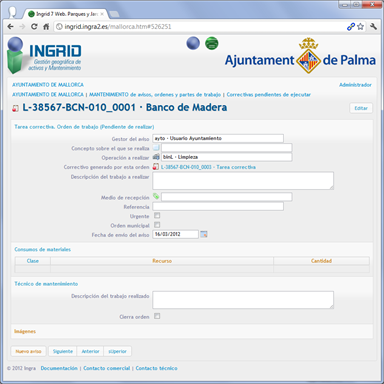Screen dimensions: 384x384
Task: Open the browser wrench settings menu
Action: pyautogui.click(x=373, y=27)
